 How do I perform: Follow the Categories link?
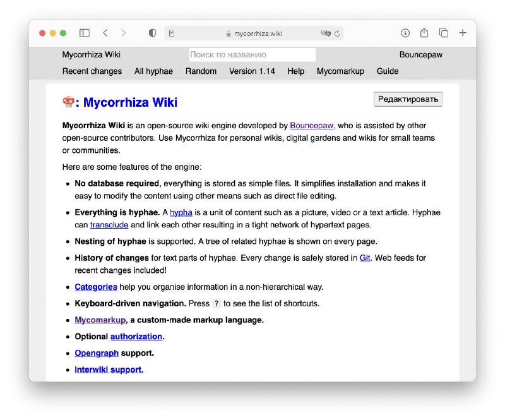(x=96, y=287)
